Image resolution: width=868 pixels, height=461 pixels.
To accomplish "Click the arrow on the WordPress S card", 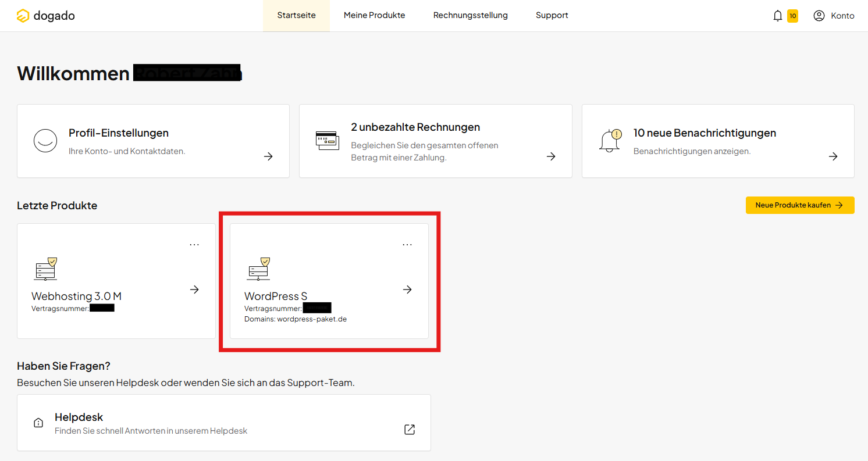I will click(x=407, y=290).
